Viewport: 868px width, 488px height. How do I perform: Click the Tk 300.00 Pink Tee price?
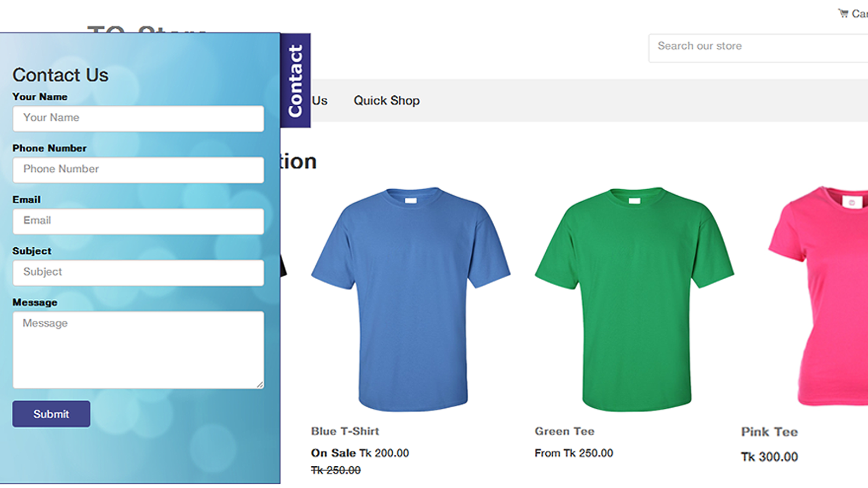pos(769,457)
